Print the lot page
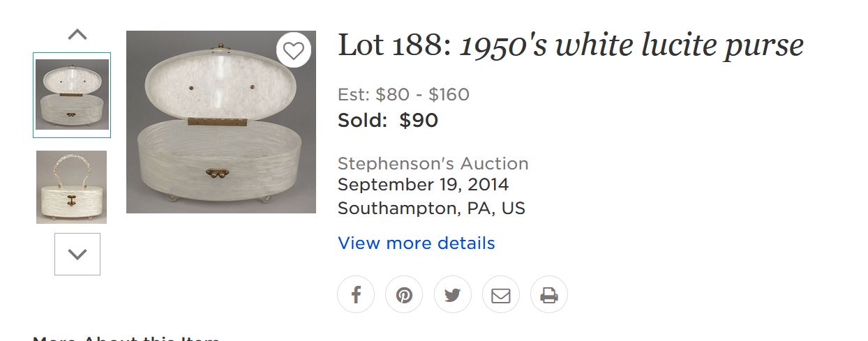 pyautogui.click(x=549, y=295)
